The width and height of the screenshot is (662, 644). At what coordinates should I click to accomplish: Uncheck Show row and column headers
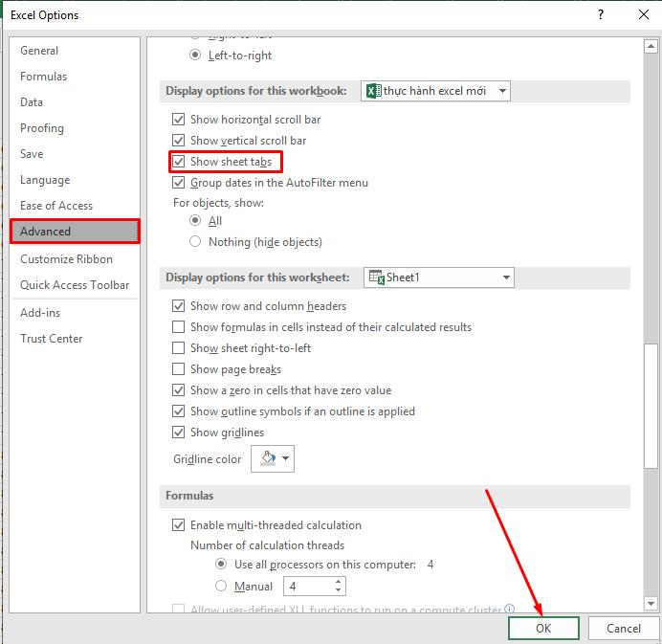click(179, 306)
